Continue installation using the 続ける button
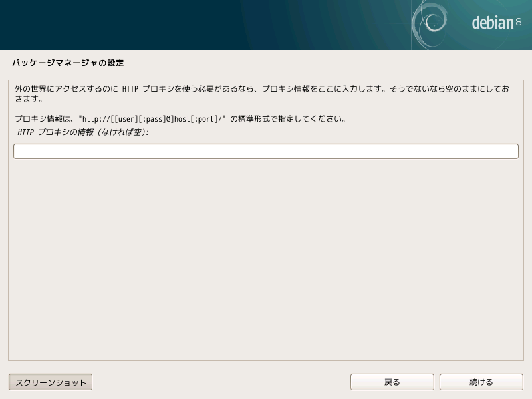 tap(481, 382)
